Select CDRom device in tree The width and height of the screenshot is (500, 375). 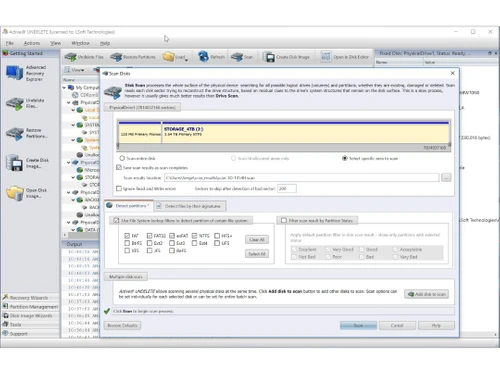click(x=86, y=95)
